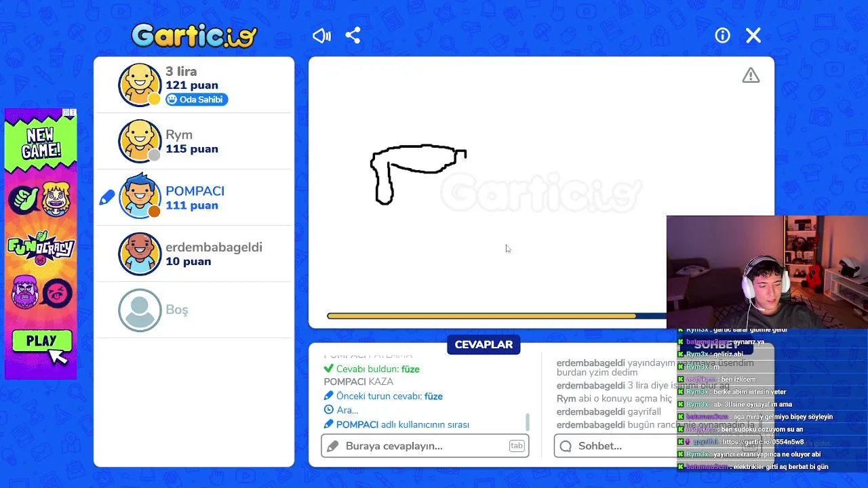Click the erdembabageldi gayrifall chat message

(609, 412)
